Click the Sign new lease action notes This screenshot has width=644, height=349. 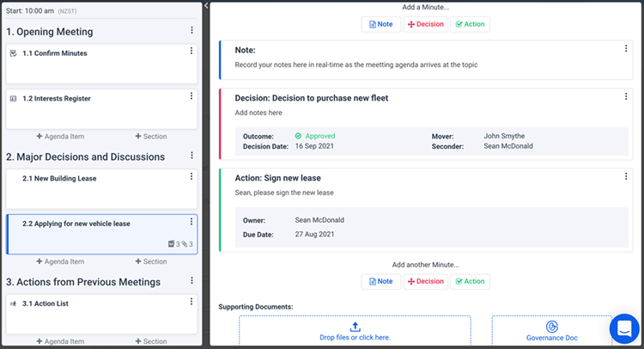tap(284, 193)
